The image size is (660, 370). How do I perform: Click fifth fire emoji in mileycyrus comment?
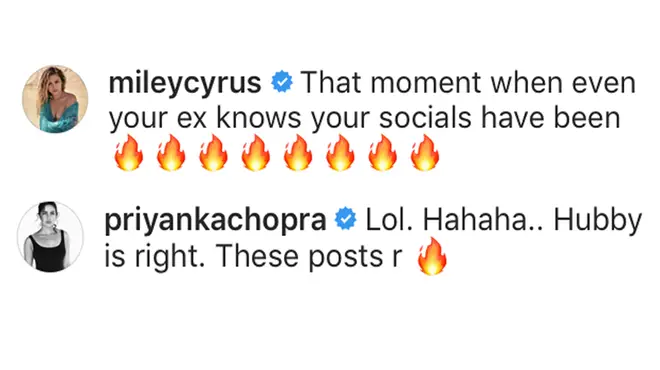coord(298,153)
